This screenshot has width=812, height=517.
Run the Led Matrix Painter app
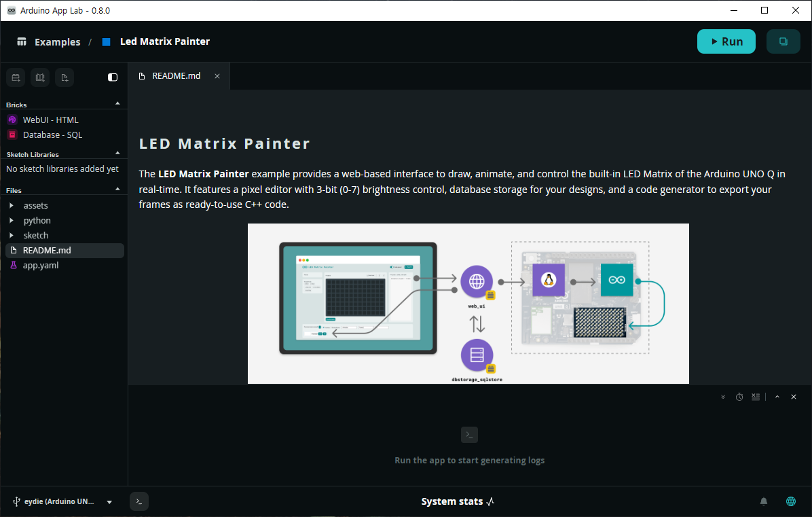[726, 41]
